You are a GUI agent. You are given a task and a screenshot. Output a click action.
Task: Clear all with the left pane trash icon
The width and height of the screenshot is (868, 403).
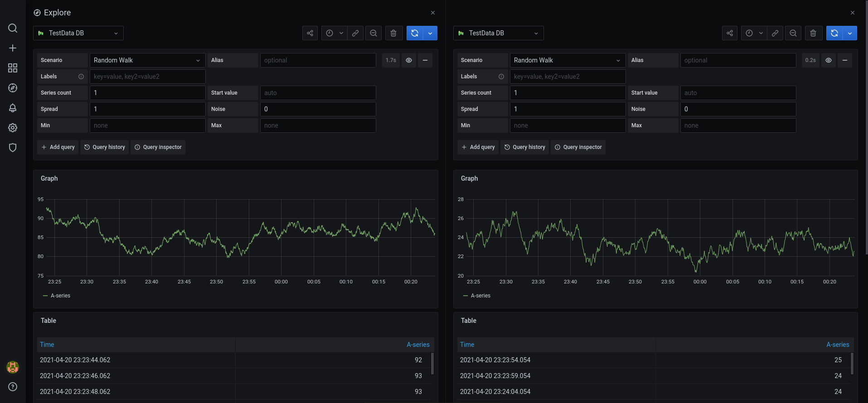(x=393, y=33)
